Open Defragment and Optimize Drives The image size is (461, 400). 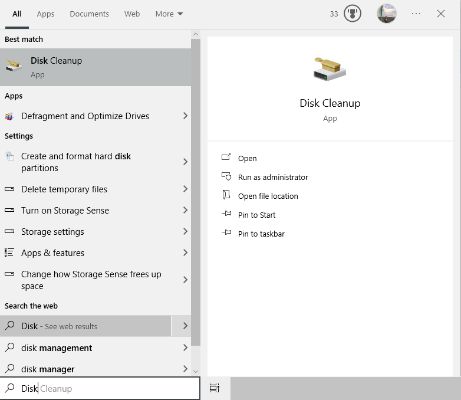pos(85,116)
